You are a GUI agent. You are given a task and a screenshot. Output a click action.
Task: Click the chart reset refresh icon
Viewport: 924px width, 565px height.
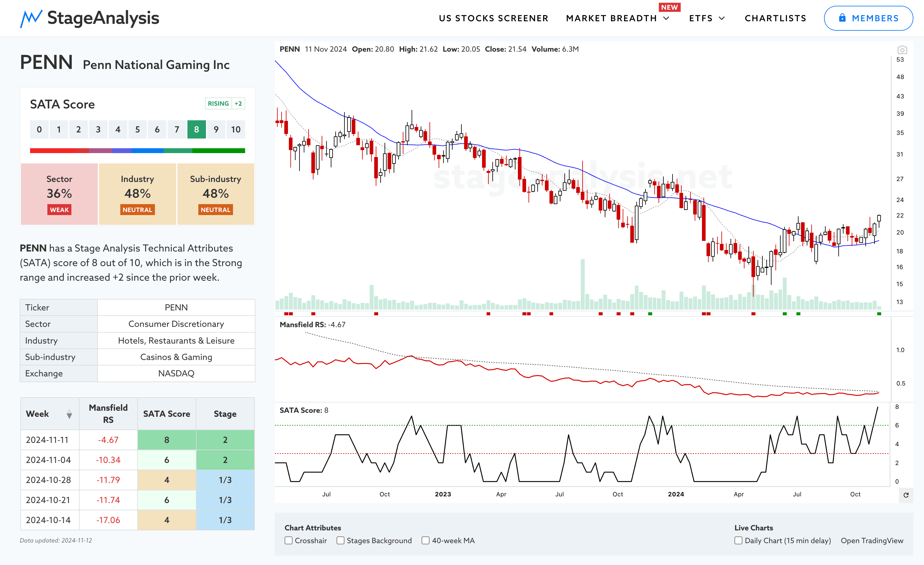[x=906, y=495]
